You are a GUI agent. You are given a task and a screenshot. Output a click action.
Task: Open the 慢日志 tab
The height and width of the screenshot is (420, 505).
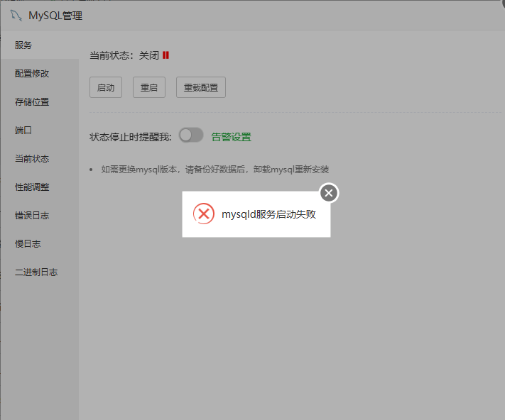[x=39, y=244]
